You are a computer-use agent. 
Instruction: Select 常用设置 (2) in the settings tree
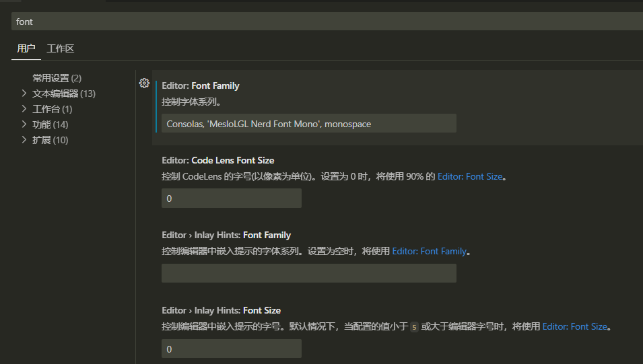[57, 78]
